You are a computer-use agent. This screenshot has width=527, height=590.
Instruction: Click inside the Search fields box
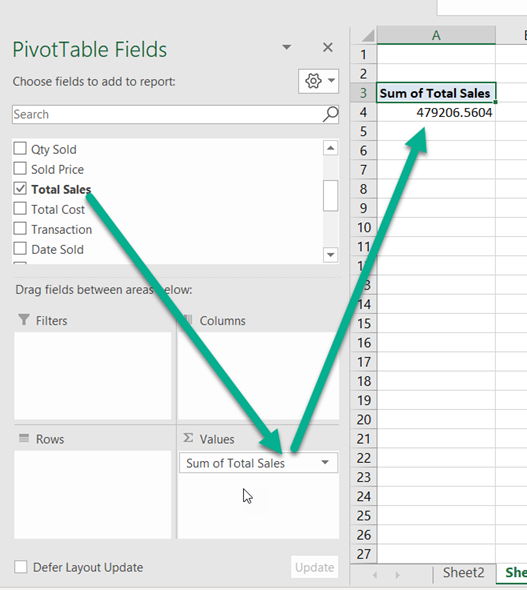point(167,114)
